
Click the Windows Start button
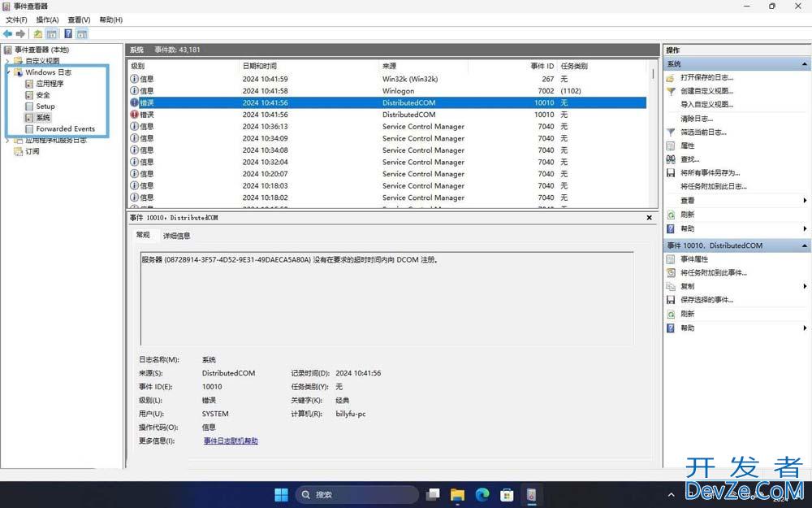click(281, 494)
